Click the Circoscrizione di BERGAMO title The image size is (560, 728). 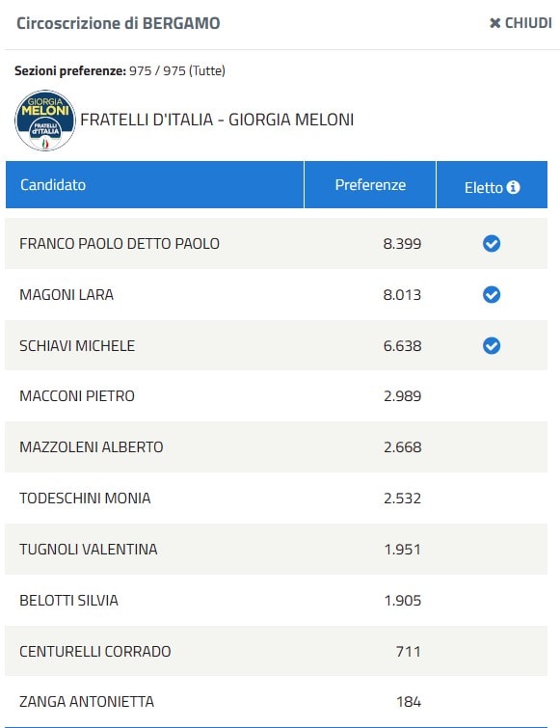point(119,23)
